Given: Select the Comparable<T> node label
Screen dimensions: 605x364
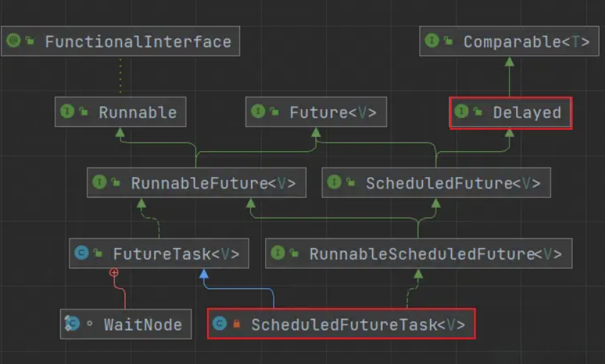Looking at the screenshot, I should [527, 42].
